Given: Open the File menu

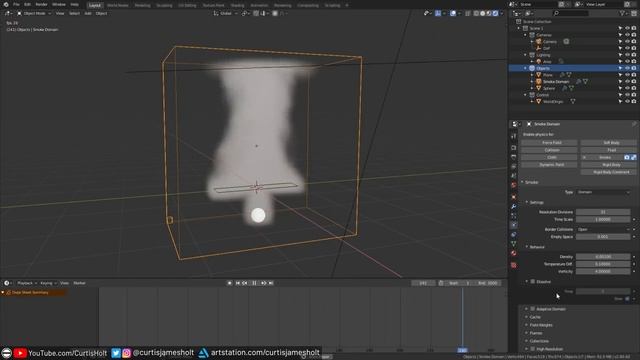Looking at the screenshot, I should (x=16, y=4).
